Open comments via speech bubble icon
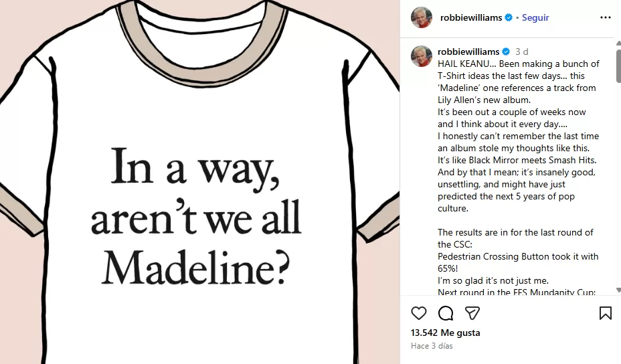Screen dimensions: 621x364 [446, 313]
